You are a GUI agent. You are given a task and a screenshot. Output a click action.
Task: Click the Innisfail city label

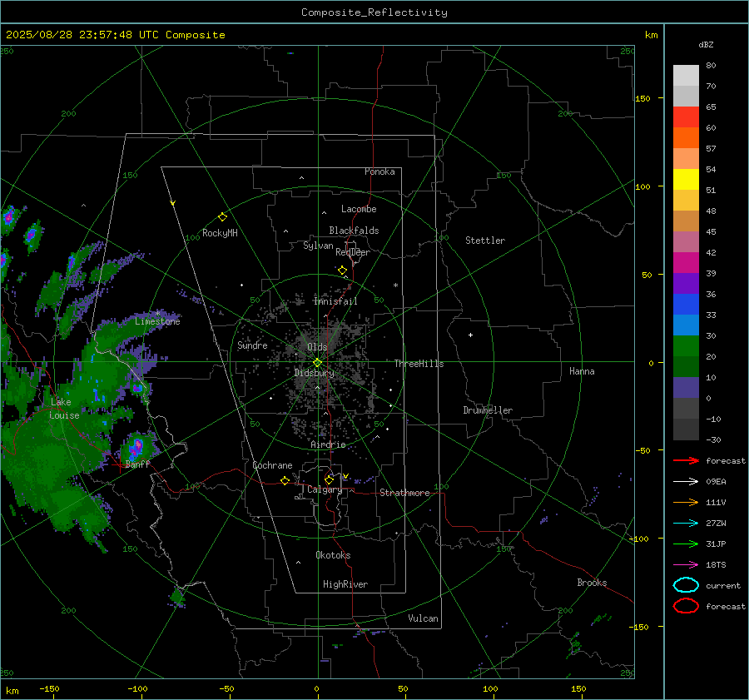pyautogui.click(x=335, y=301)
